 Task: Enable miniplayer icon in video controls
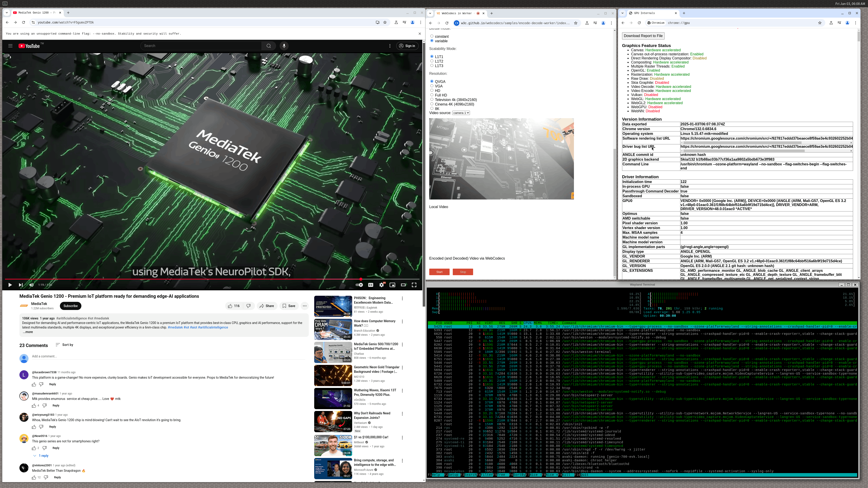(x=392, y=285)
